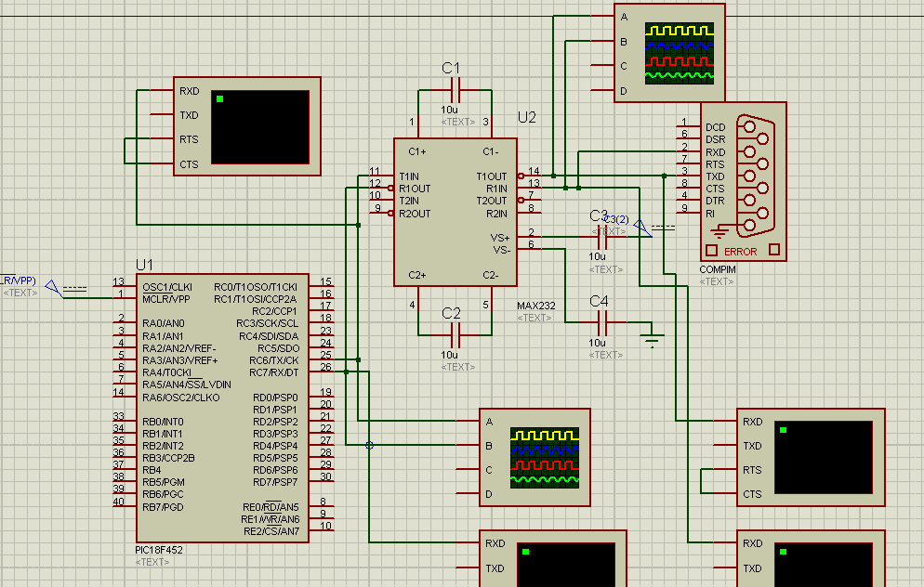The image size is (924, 587).
Task: Click the voltage probe on MCLR/VPP wire
Action: tap(54, 287)
